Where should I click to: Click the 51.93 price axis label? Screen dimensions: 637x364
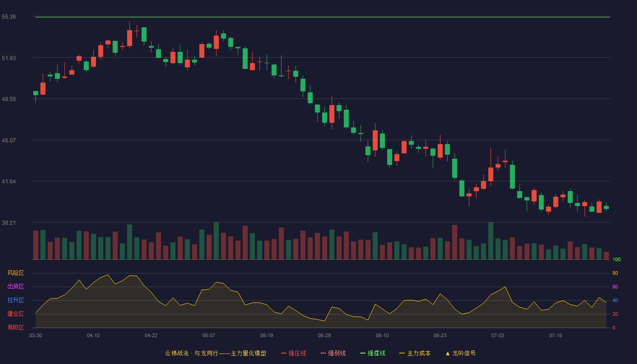coord(9,58)
